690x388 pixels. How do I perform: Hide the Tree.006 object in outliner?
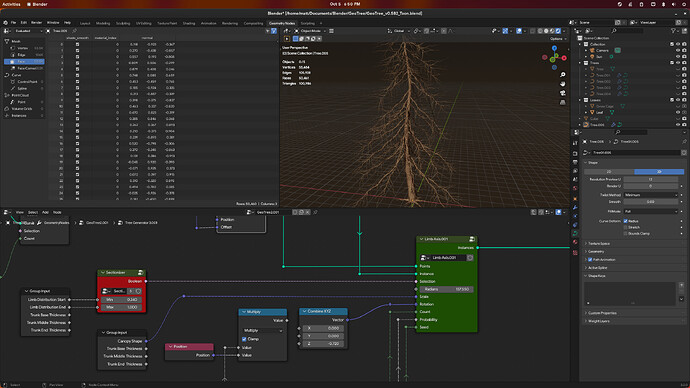(x=678, y=125)
